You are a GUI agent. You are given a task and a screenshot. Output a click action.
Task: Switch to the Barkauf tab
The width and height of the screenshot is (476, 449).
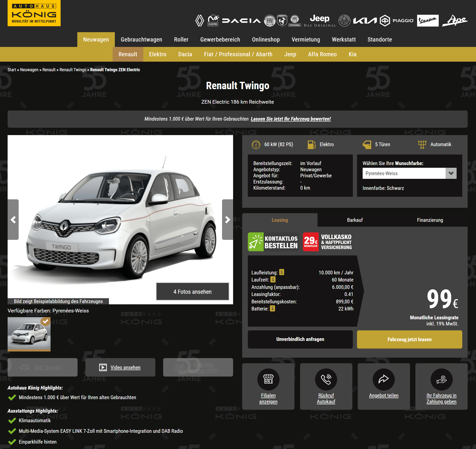(x=355, y=220)
